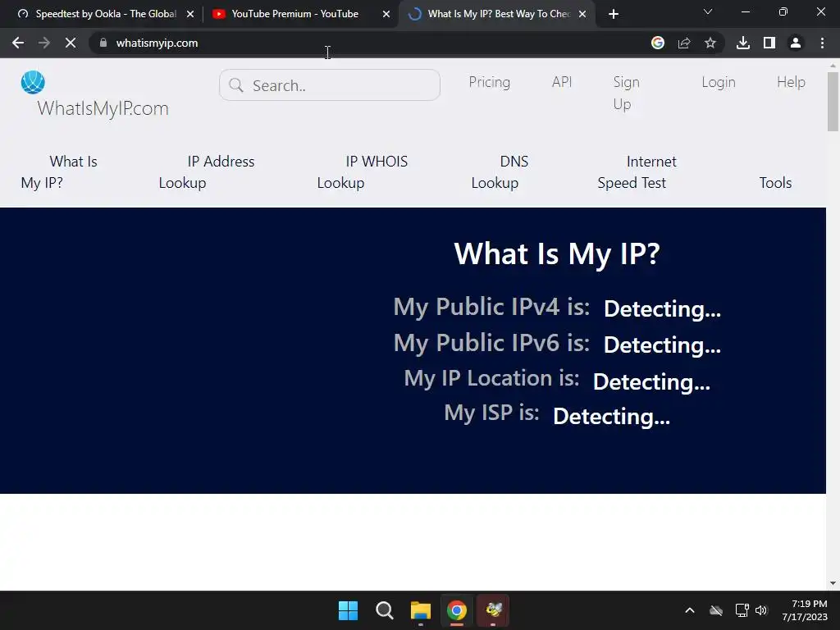840x630 pixels.
Task: Open the clock and date flyout
Action: [x=805, y=610]
